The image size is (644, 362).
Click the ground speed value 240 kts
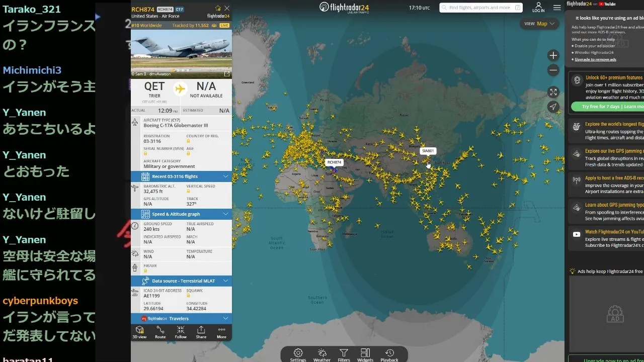151,229
